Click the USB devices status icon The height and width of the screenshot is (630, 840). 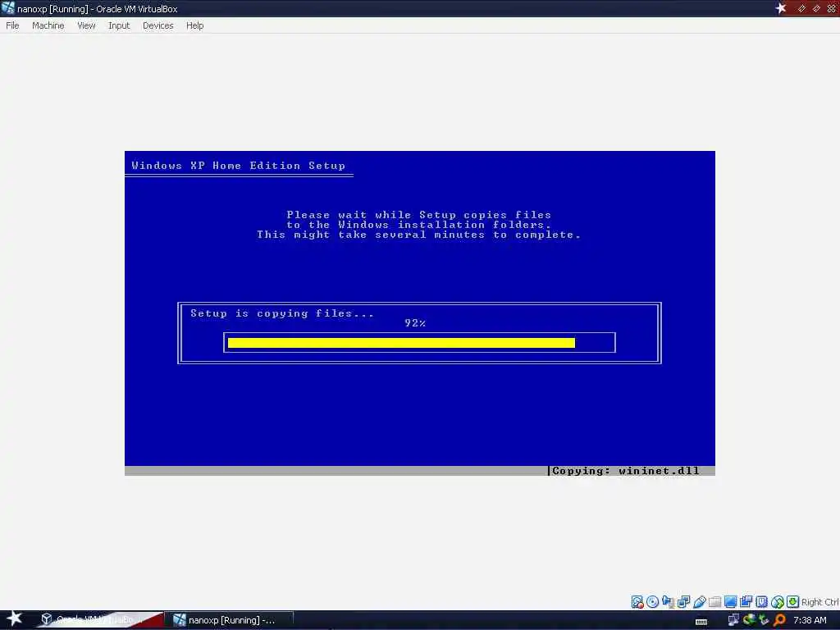pyautogui.click(x=699, y=601)
